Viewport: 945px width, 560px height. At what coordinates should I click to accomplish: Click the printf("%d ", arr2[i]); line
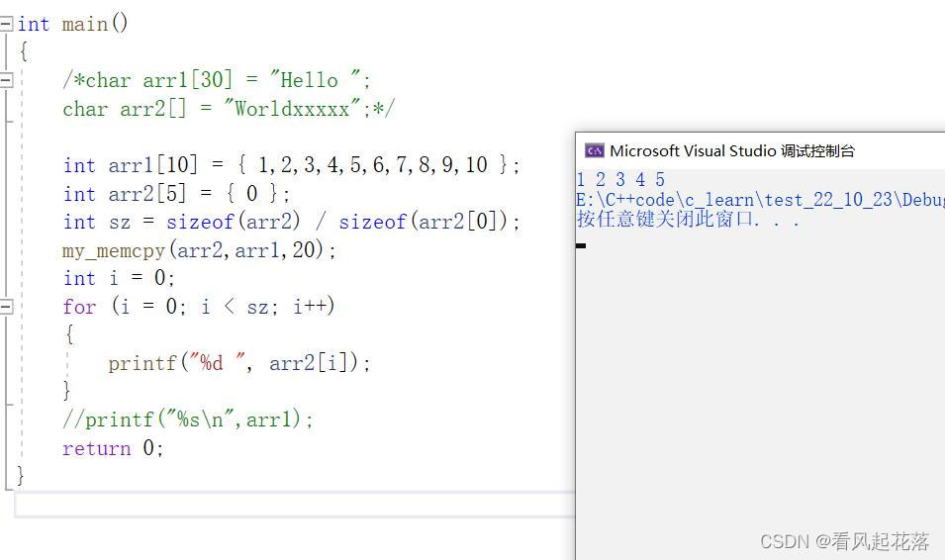click(239, 363)
